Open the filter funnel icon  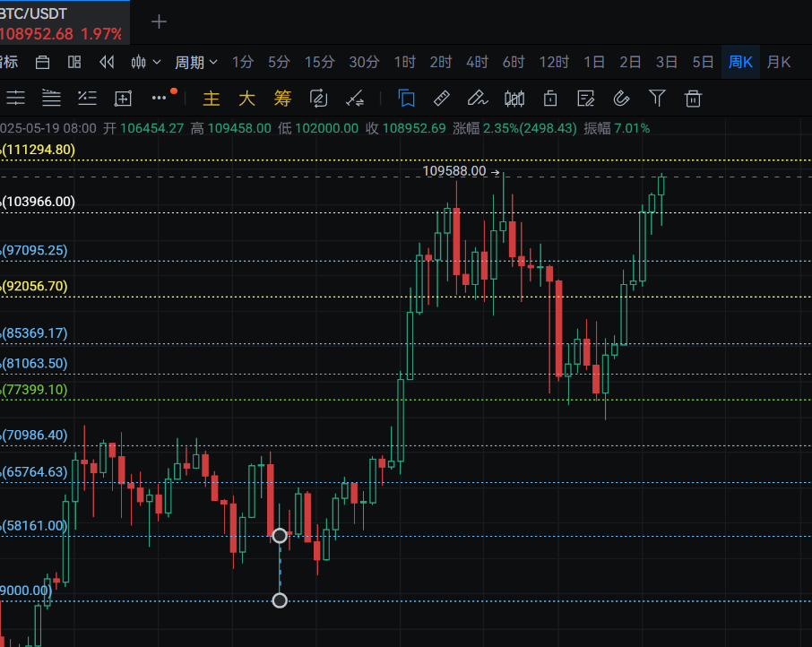[x=657, y=98]
